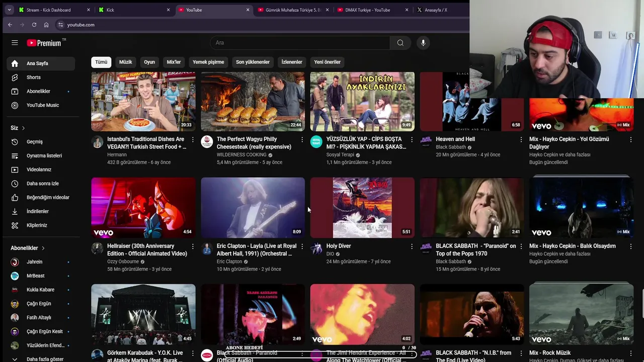644x362 pixels.
Task: Select the İzlenenler chip
Action: click(x=292, y=62)
